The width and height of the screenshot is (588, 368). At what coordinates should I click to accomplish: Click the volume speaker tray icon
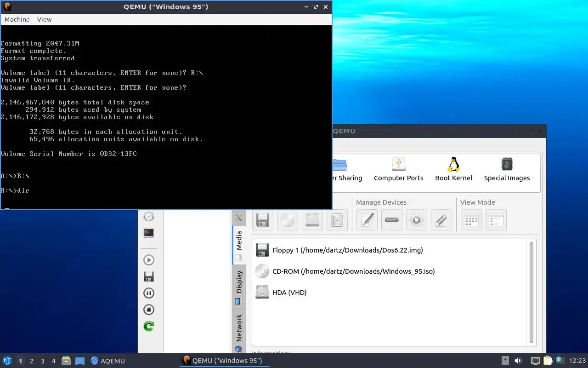click(518, 361)
